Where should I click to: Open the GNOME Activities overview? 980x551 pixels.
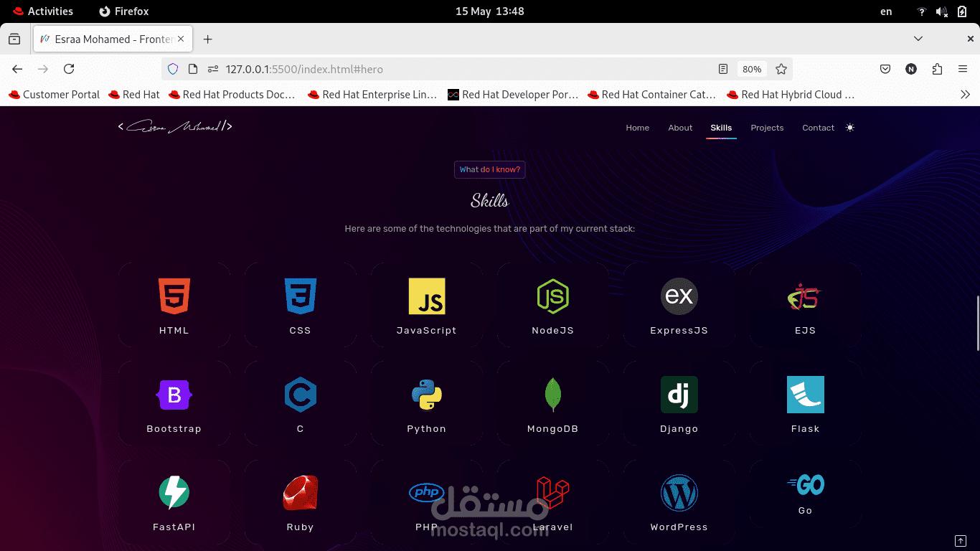pyautogui.click(x=42, y=11)
